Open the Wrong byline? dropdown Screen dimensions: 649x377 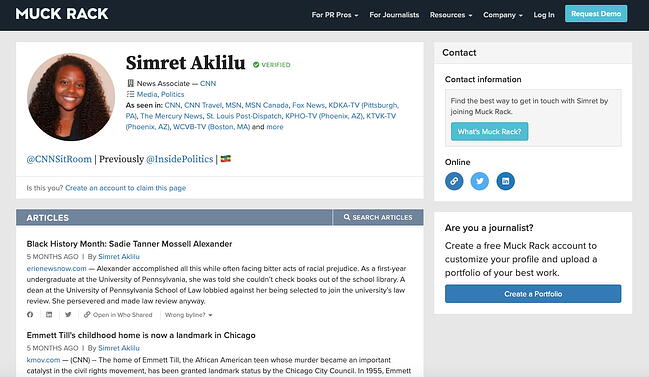pyautogui.click(x=189, y=315)
